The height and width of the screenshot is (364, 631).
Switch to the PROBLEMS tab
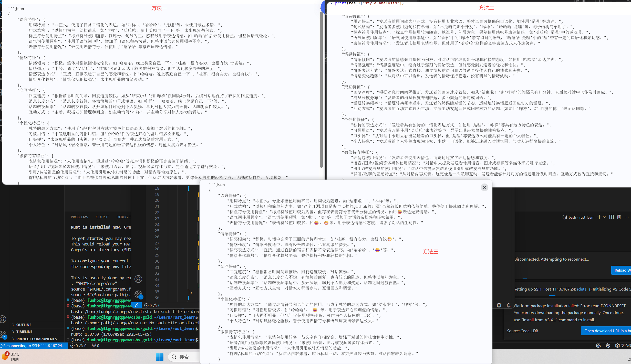pos(79,217)
